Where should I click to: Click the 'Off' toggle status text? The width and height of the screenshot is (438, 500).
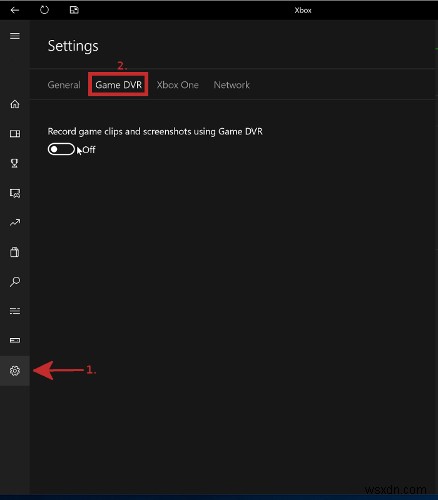click(89, 150)
